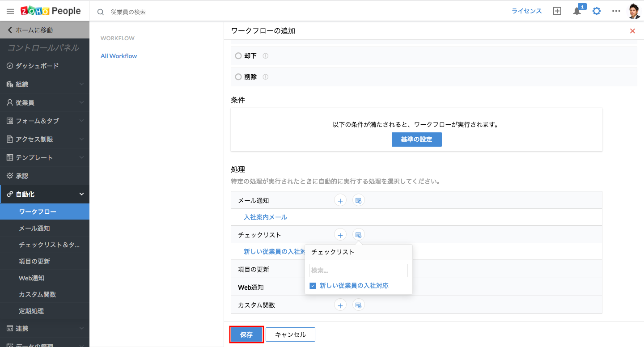Image resolution: width=644 pixels, height=347 pixels.
Task: Click the 基準の設定 button
Action: 416,140
